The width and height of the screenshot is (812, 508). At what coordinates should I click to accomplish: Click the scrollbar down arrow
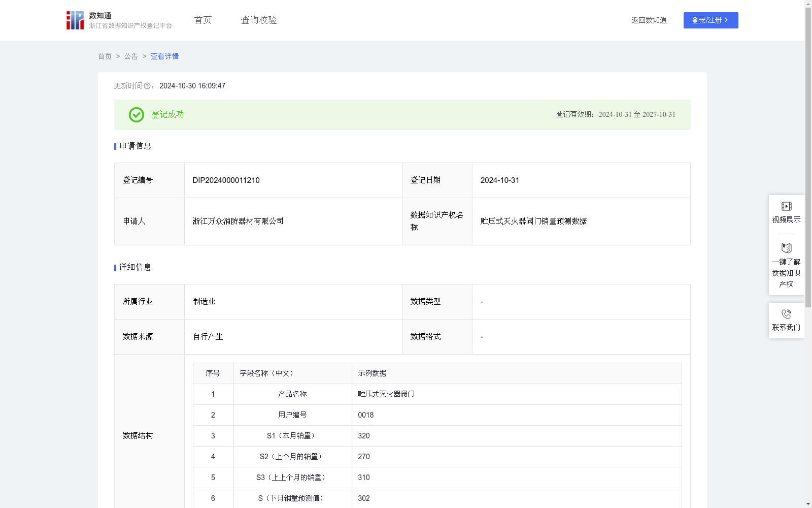click(808, 504)
